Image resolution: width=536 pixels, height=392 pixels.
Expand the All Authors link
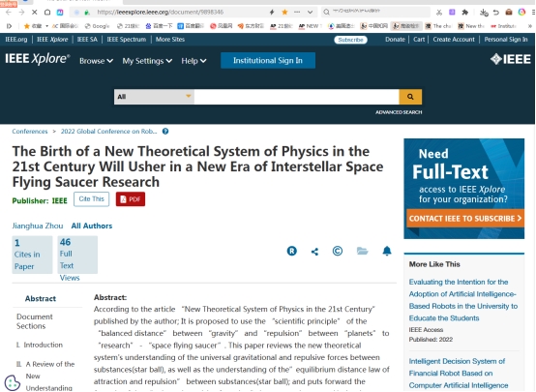point(92,226)
